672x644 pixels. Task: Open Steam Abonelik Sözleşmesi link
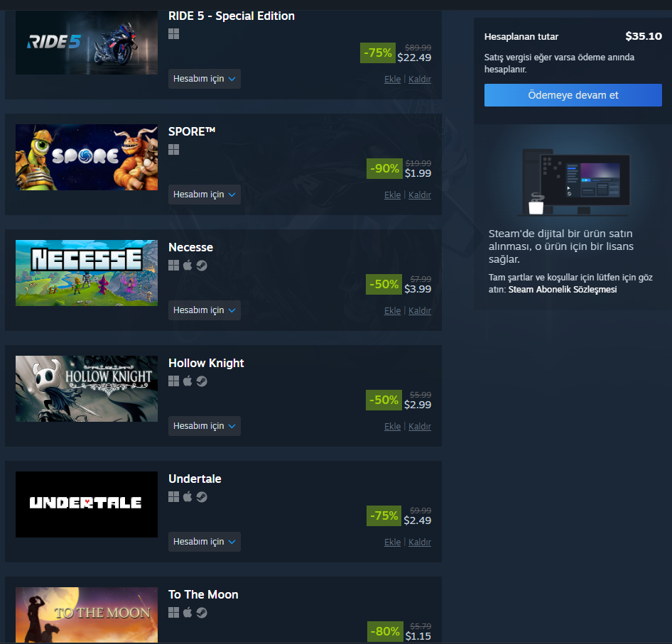pyautogui.click(x=563, y=290)
